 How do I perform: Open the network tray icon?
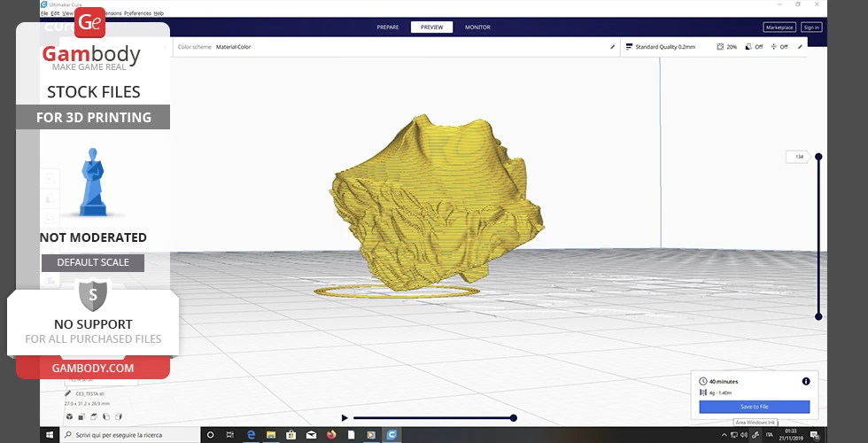click(x=734, y=435)
